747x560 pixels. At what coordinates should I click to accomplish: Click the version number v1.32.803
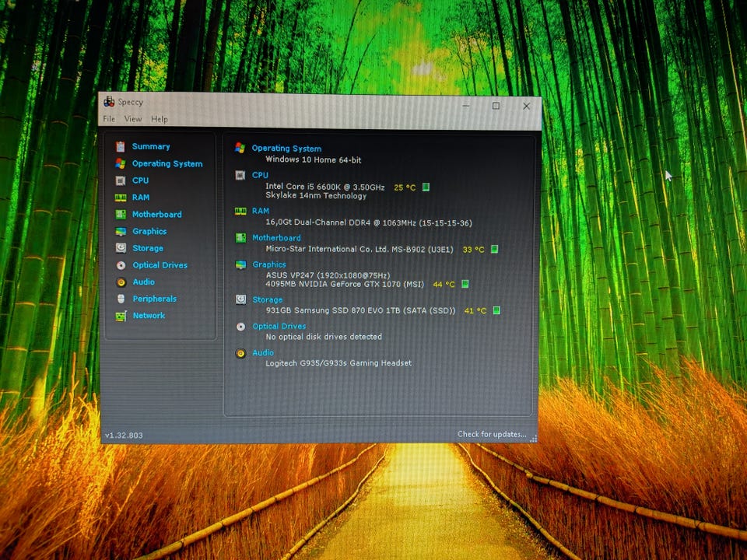124,436
